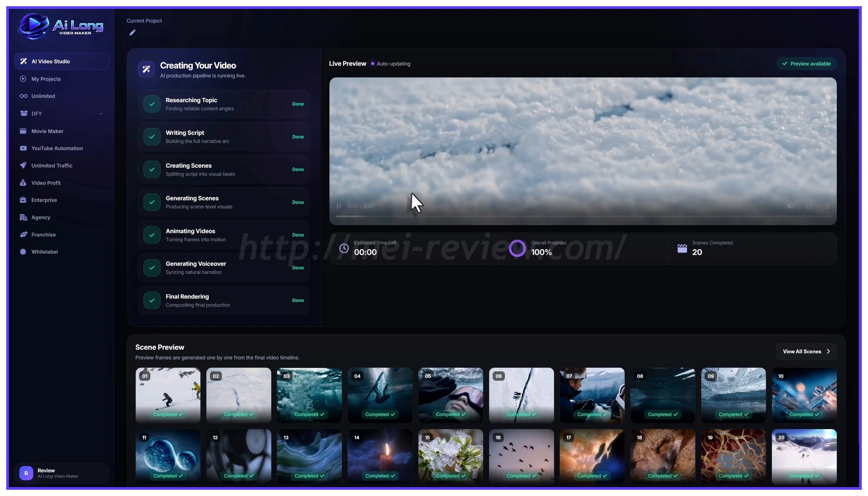868x496 pixels.
Task: Click the Movie Maker clapperboard icon
Action: (x=23, y=131)
